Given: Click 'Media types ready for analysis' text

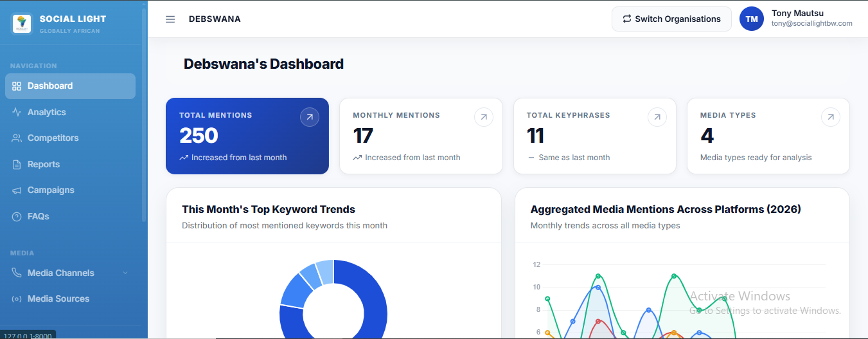Looking at the screenshot, I should pyautogui.click(x=756, y=158).
